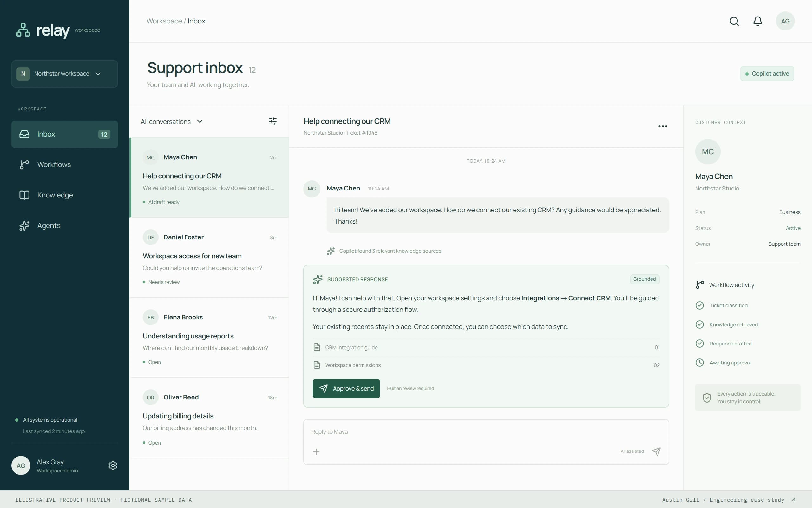The width and height of the screenshot is (812, 508).
Task: Click Inbox breadcrumb text
Action: click(x=196, y=21)
